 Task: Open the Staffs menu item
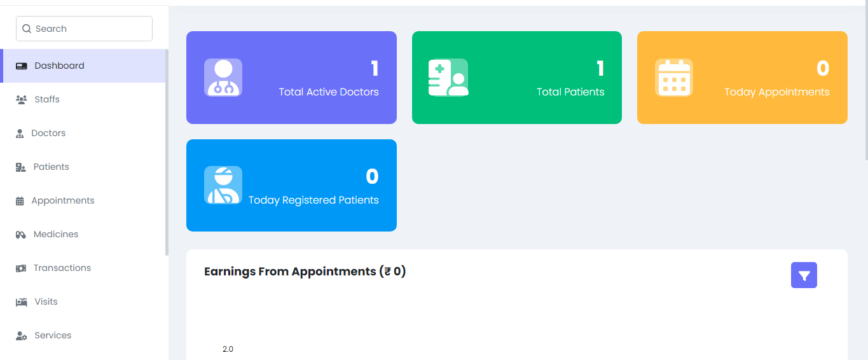click(47, 99)
